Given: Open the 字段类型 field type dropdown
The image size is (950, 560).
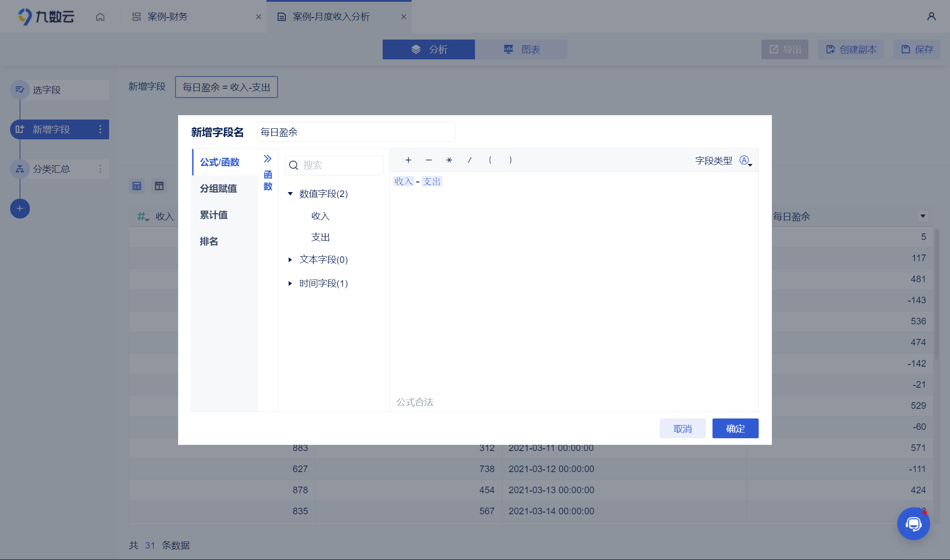Looking at the screenshot, I should tap(745, 161).
